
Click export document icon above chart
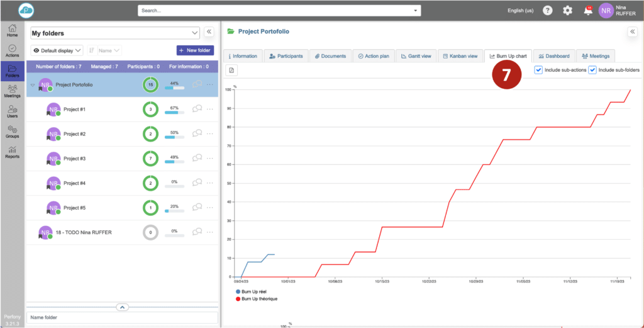click(x=231, y=70)
